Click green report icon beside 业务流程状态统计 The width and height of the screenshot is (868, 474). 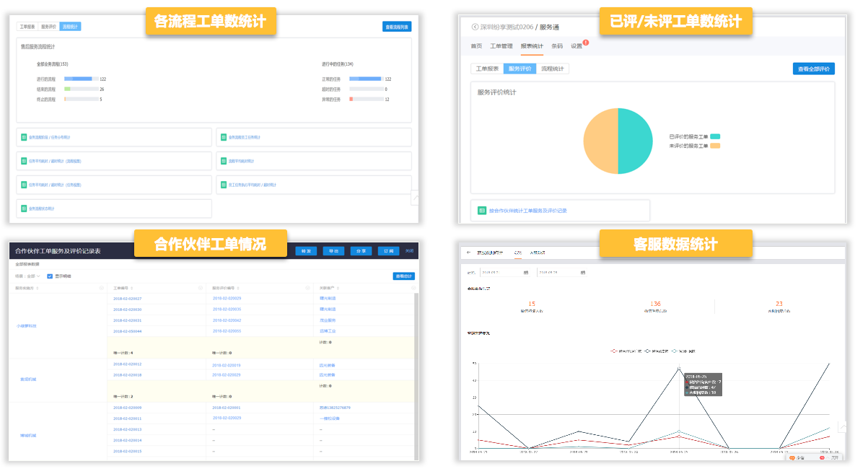click(x=24, y=209)
